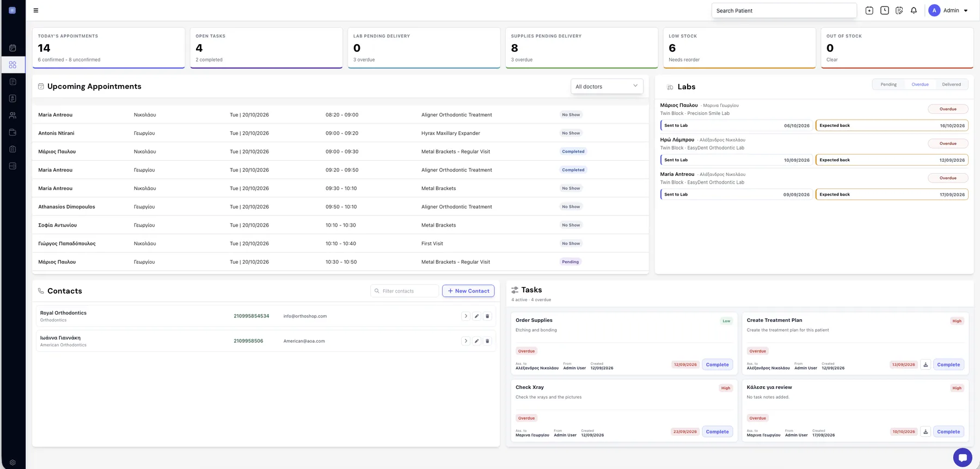Open the clock icon in top bar

[x=885, y=10]
